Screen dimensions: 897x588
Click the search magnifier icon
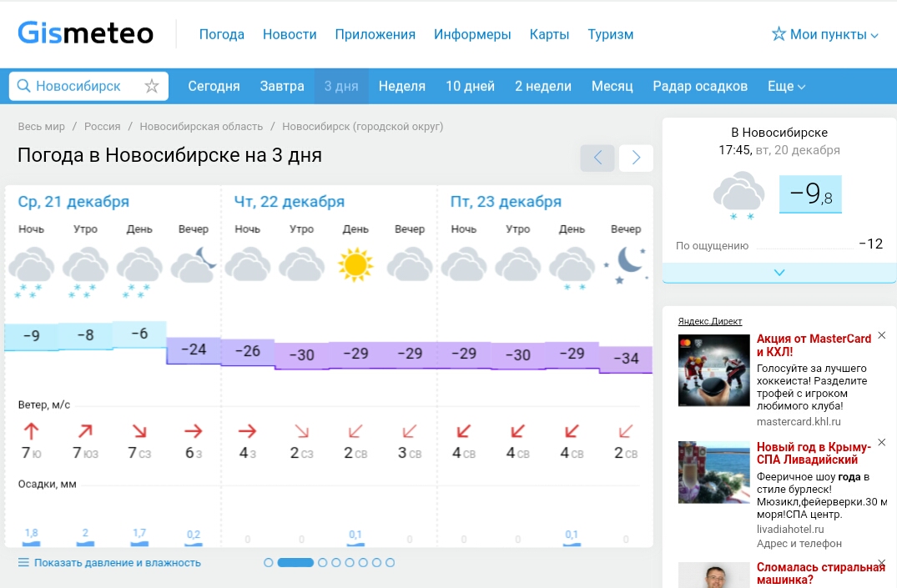[x=23, y=86]
